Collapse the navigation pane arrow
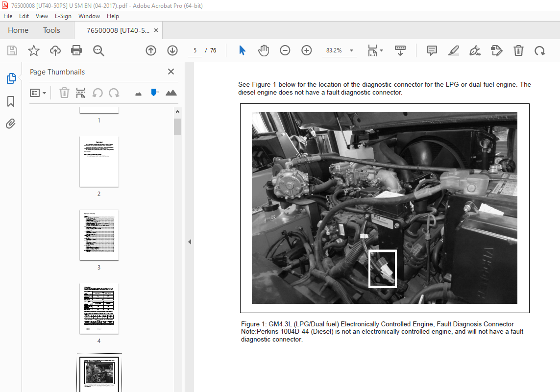 tap(190, 242)
